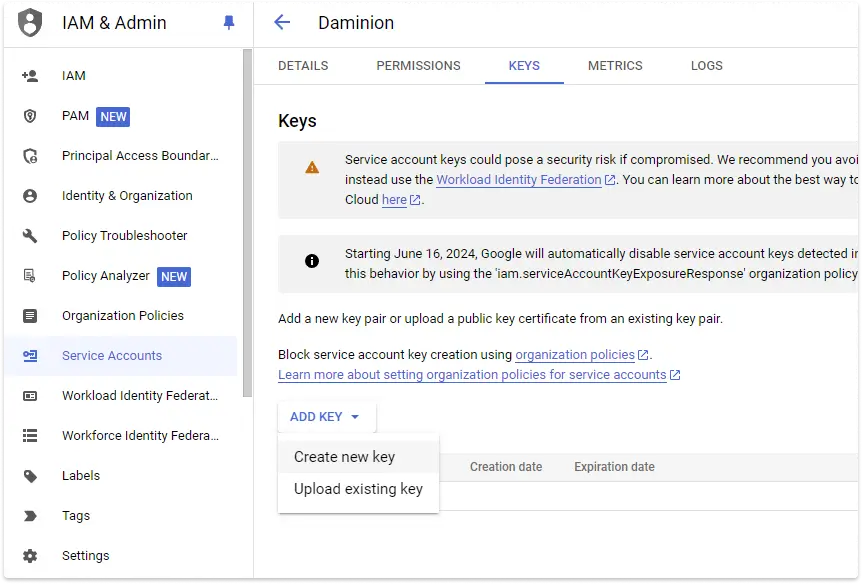The height and width of the screenshot is (584, 862).
Task: Expand the ADD KEY dropdown
Action: [326, 417]
